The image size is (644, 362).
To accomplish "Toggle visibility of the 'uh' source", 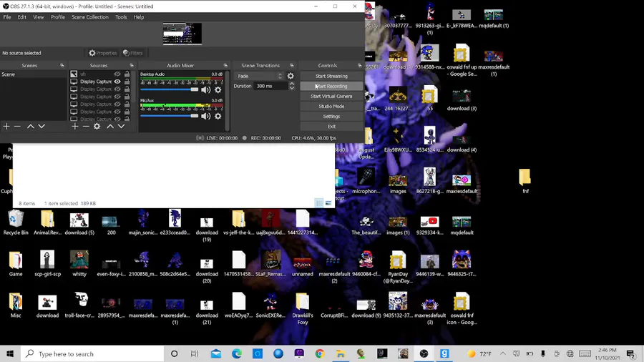I will click(x=117, y=74).
